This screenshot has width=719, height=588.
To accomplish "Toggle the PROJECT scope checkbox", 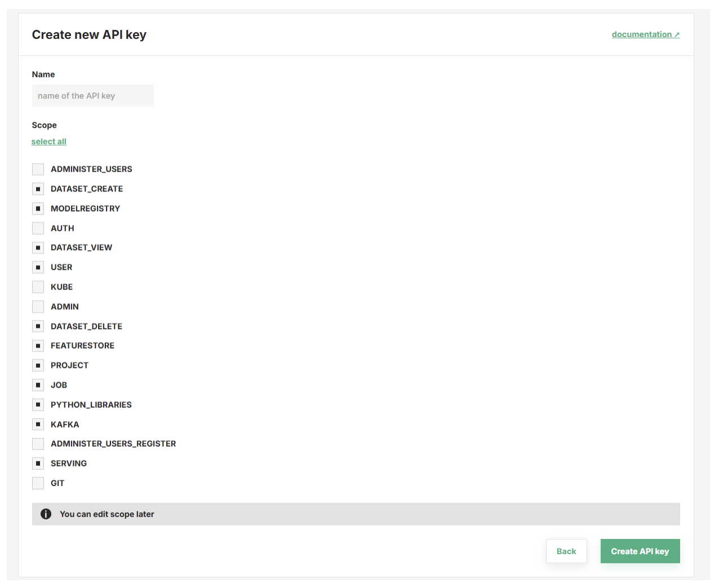I will 38,366.
